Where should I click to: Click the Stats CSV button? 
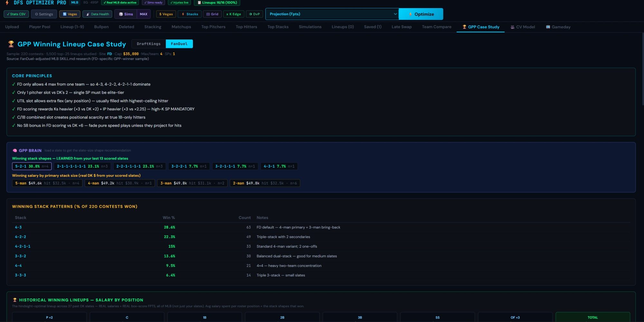16,14
